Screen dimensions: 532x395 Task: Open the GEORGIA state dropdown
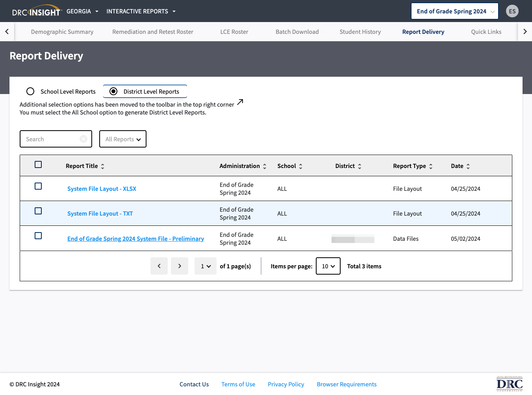tap(82, 11)
